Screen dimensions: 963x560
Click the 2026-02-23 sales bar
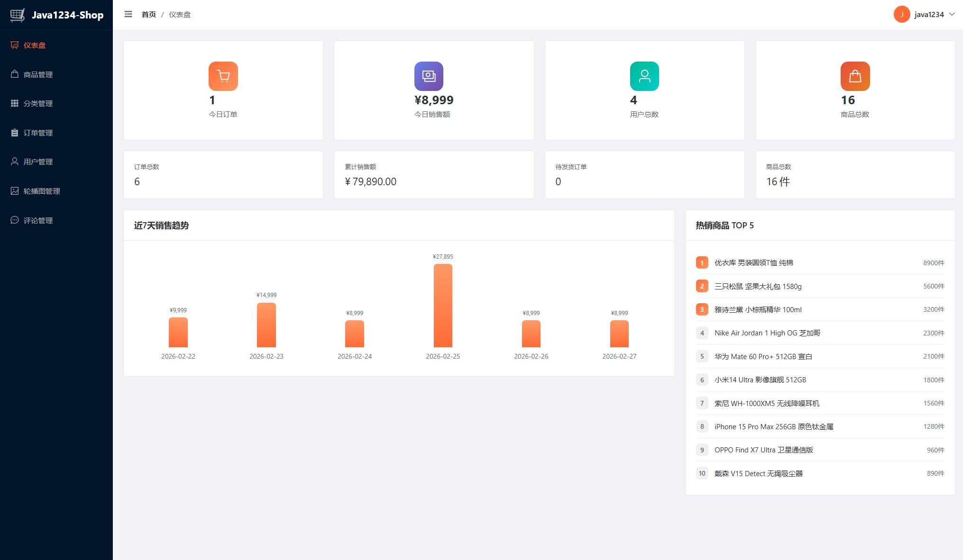(x=266, y=325)
